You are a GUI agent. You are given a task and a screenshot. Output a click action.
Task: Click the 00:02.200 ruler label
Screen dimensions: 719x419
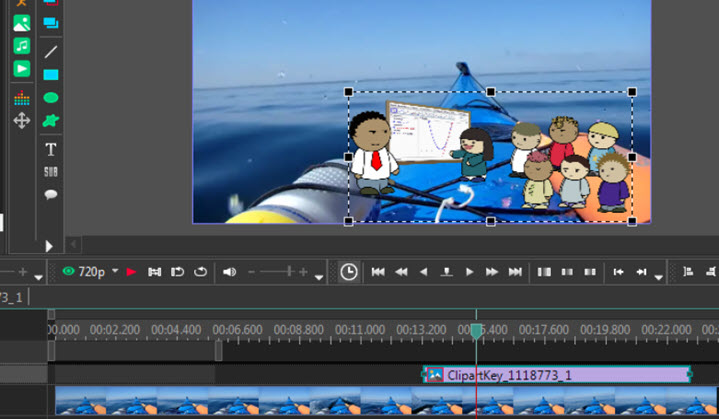click(115, 330)
